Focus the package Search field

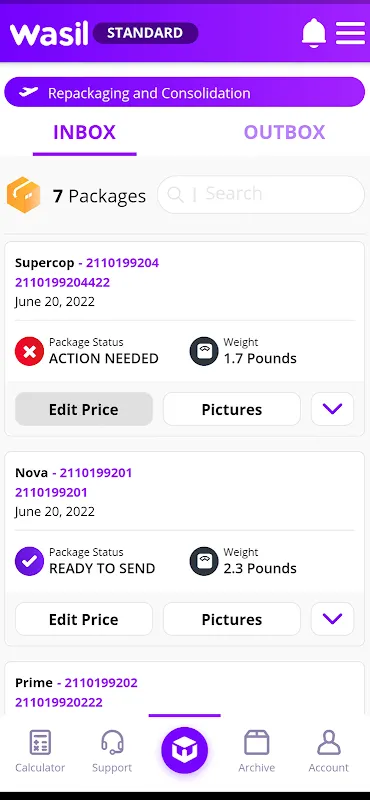[261, 194]
